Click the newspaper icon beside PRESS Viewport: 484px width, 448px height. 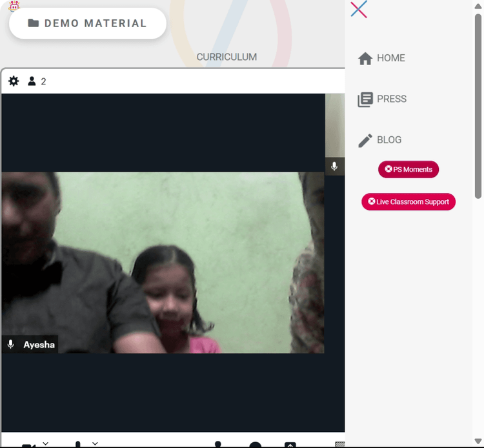[365, 99]
